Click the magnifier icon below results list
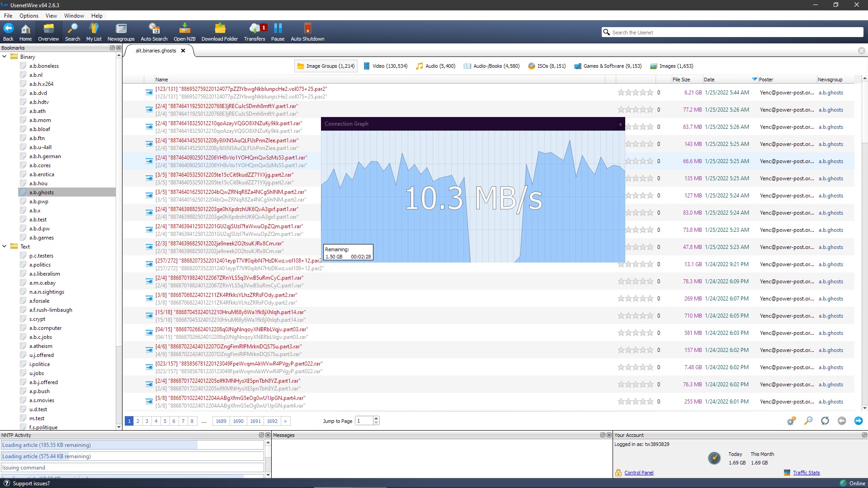This screenshot has width=868, height=488. point(808,421)
